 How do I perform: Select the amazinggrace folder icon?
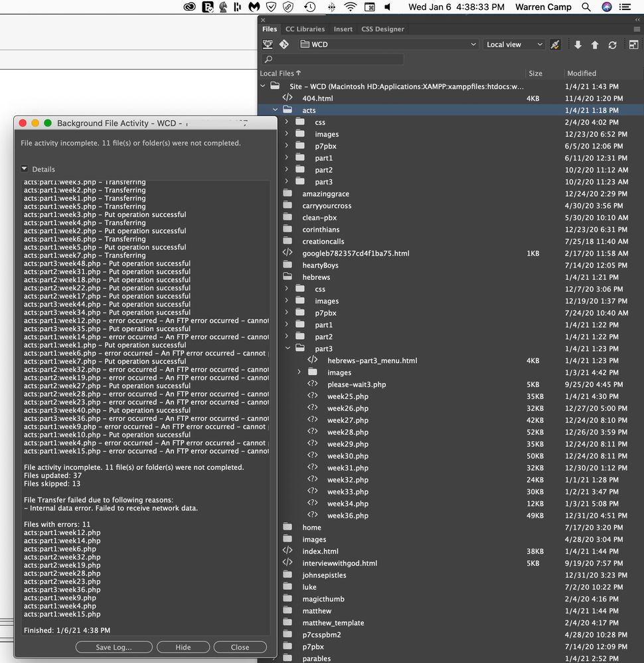[x=287, y=193]
